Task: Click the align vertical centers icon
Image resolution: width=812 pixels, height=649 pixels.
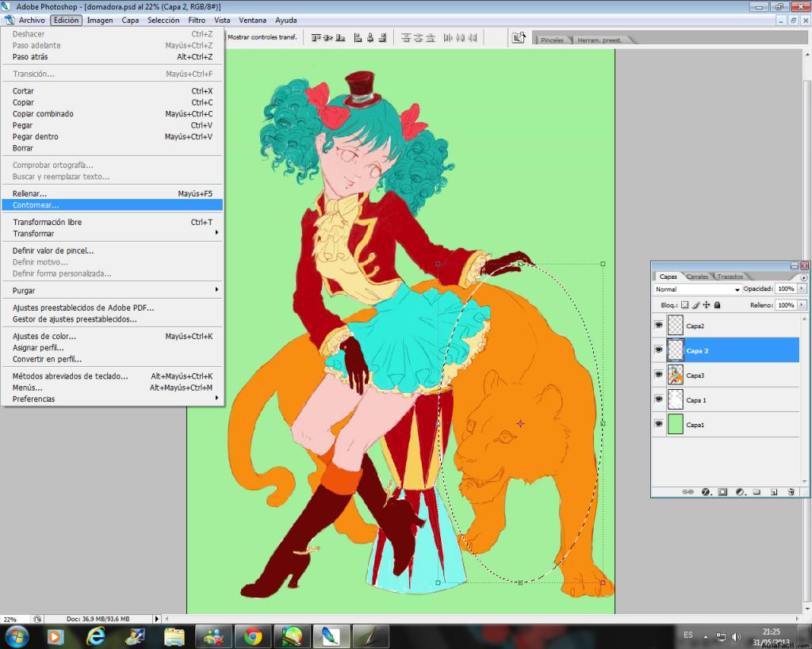Action: pos(328,38)
